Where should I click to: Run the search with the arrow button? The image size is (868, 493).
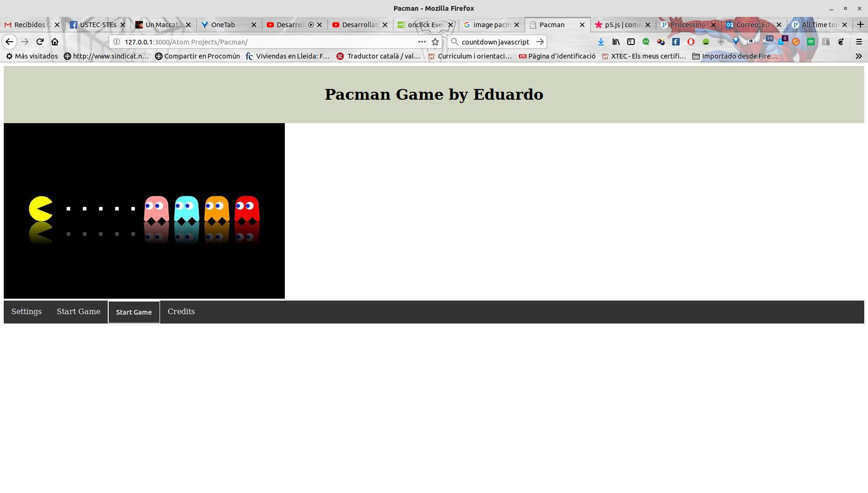pyautogui.click(x=540, y=42)
